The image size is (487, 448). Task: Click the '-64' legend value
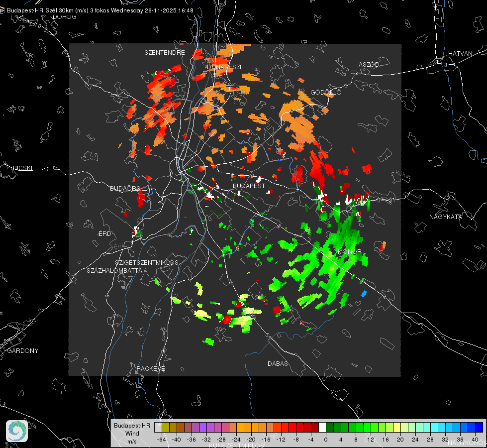click(x=162, y=440)
